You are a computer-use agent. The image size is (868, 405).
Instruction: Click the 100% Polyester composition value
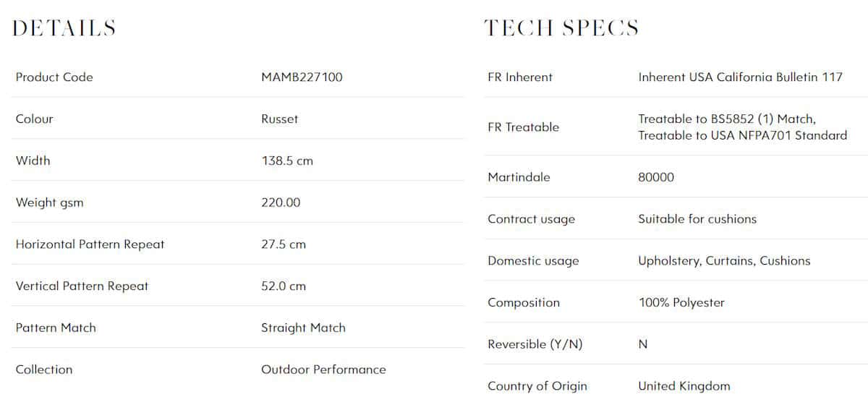point(681,303)
